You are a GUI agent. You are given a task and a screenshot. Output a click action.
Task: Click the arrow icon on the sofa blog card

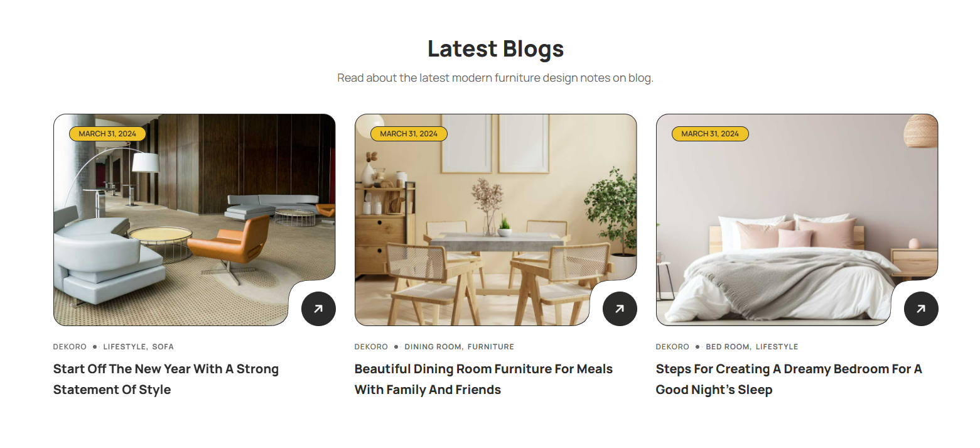[318, 309]
